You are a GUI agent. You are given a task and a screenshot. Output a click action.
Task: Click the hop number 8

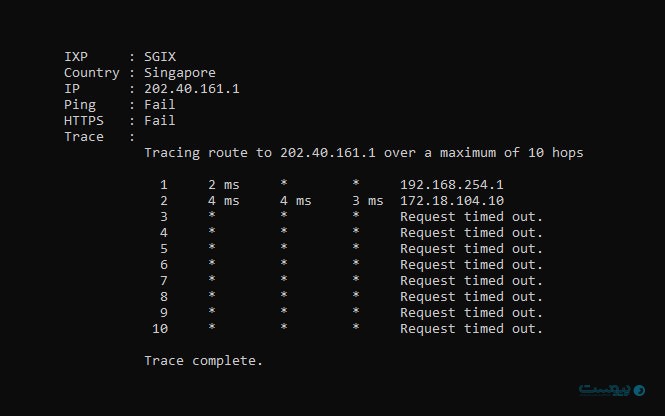164,297
